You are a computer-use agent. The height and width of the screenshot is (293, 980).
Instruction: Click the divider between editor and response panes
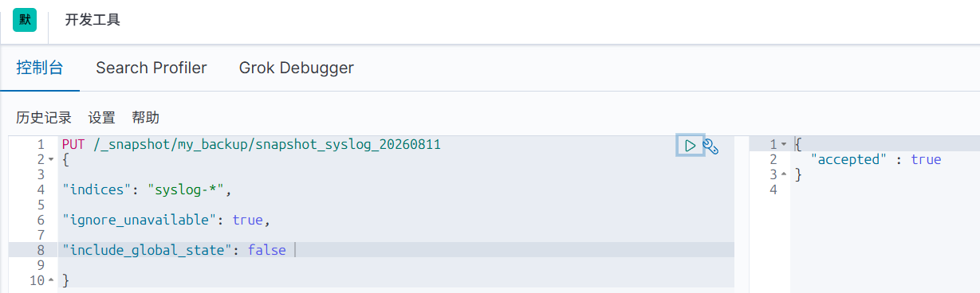(x=742, y=213)
